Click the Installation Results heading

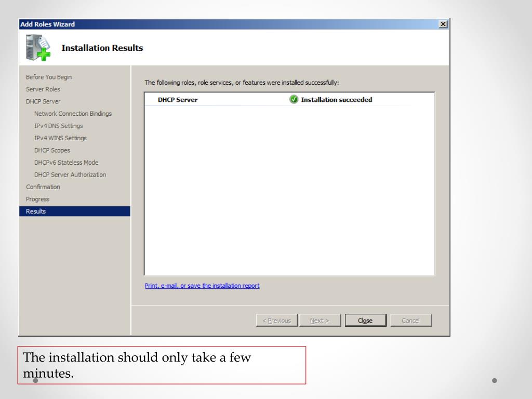(x=102, y=48)
